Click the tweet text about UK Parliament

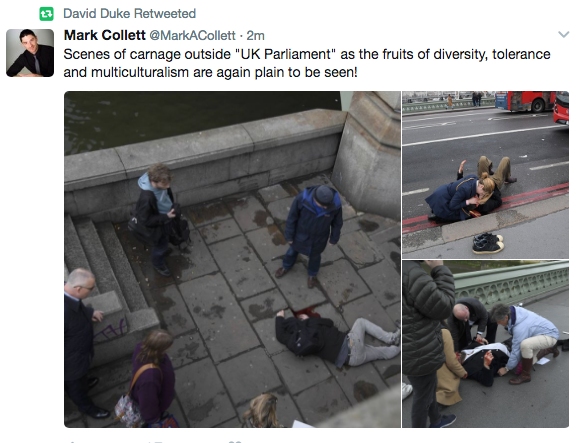(x=307, y=63)
